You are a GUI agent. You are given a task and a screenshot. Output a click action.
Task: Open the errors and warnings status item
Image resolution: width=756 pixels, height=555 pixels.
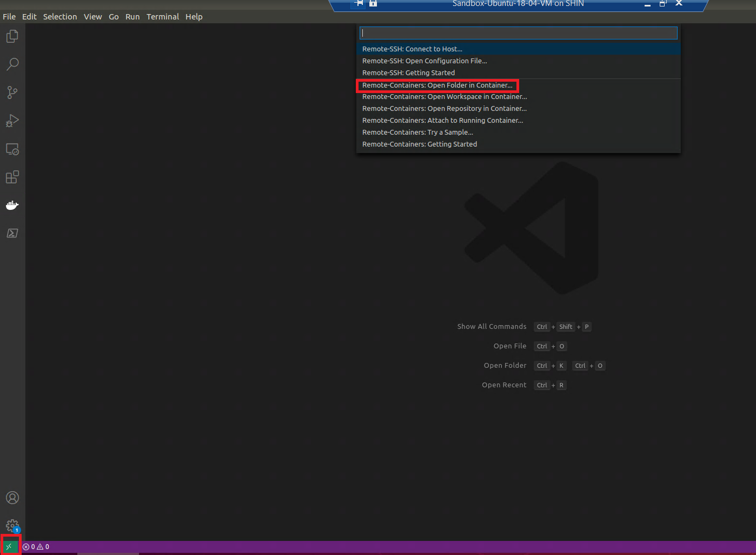coord(36,547)
